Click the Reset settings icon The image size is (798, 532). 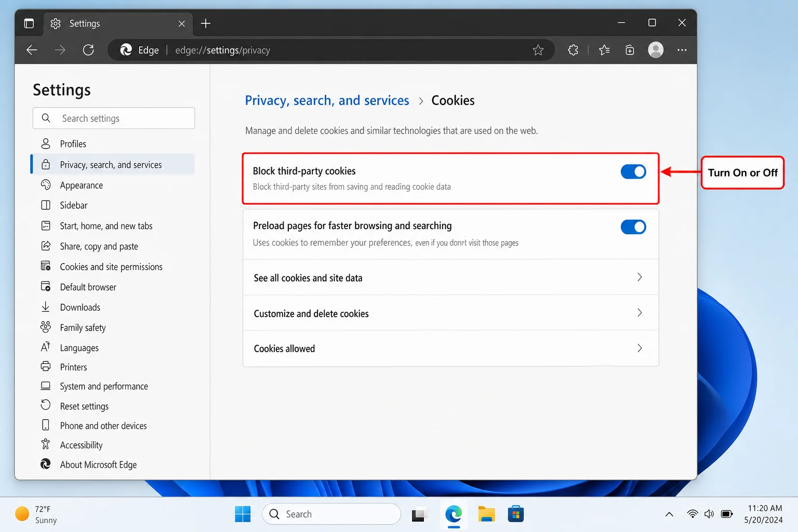coord(46,405)
